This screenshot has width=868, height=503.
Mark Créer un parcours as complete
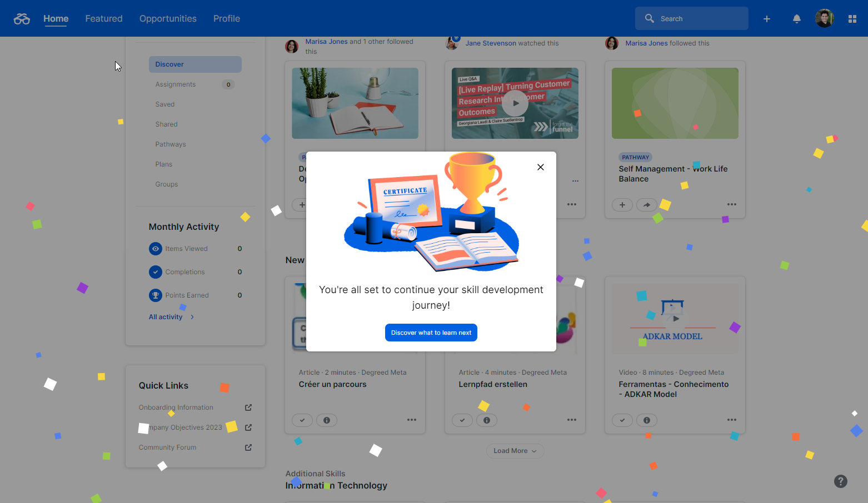[x=302, y=420]
